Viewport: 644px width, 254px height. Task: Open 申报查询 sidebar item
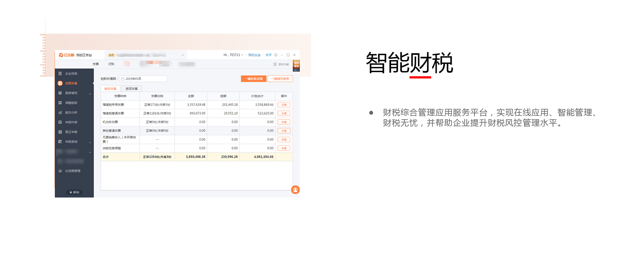(71, 142)
